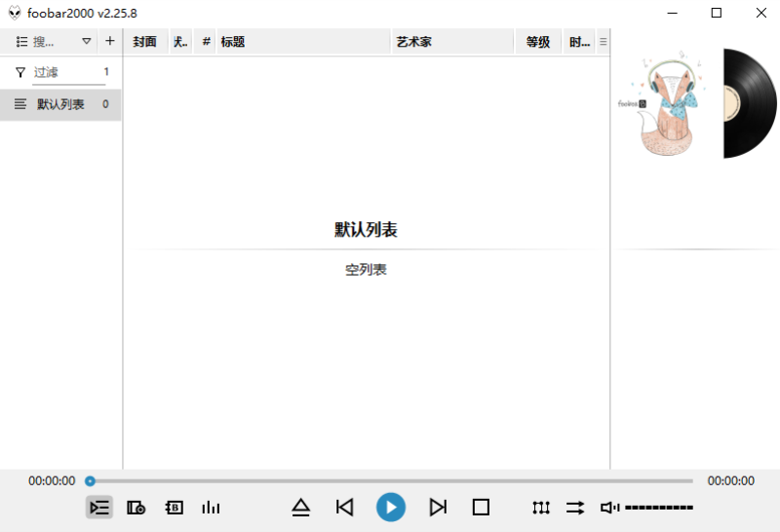This screenshot has width=780, height=532.
Task: Click the 默认列表 heading in playlist area
Action: 367,230
